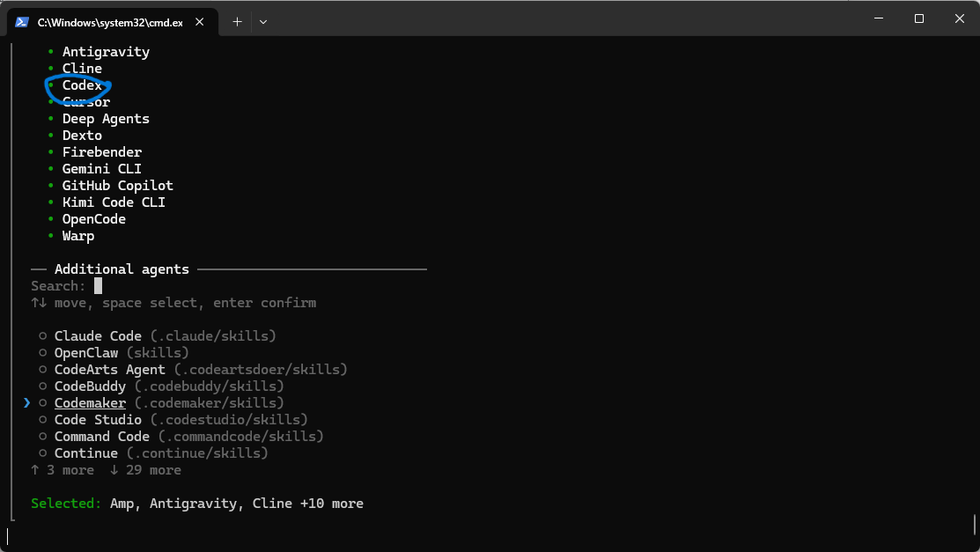980x552 pixels.
Task: Click the Dexto list entry
Action: [x=82, y=136]
